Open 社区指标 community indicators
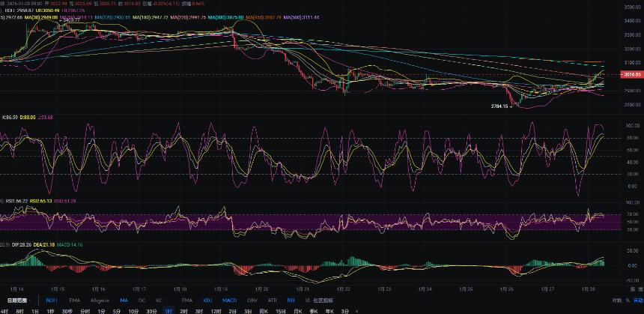 (323, 301)
